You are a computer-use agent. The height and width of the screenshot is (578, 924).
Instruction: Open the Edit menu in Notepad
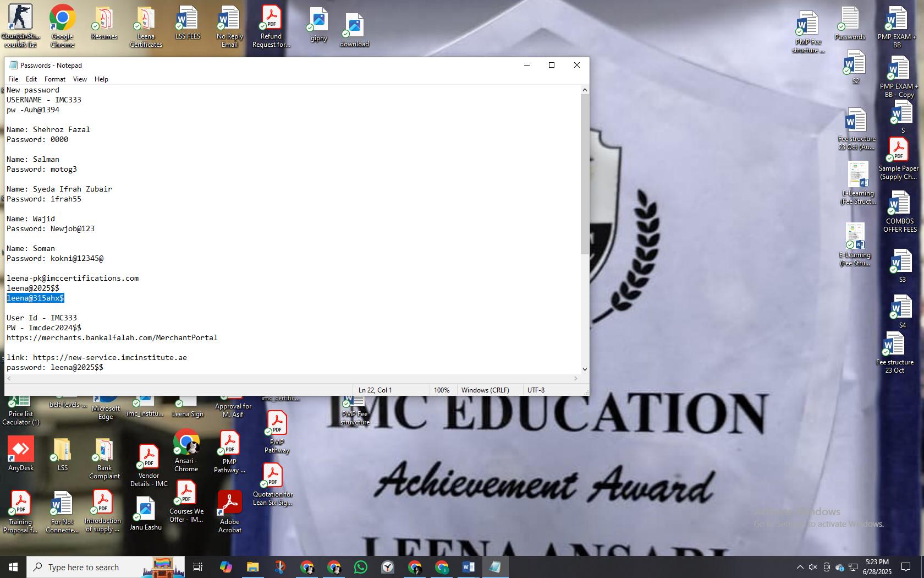[x=31, y=79]
